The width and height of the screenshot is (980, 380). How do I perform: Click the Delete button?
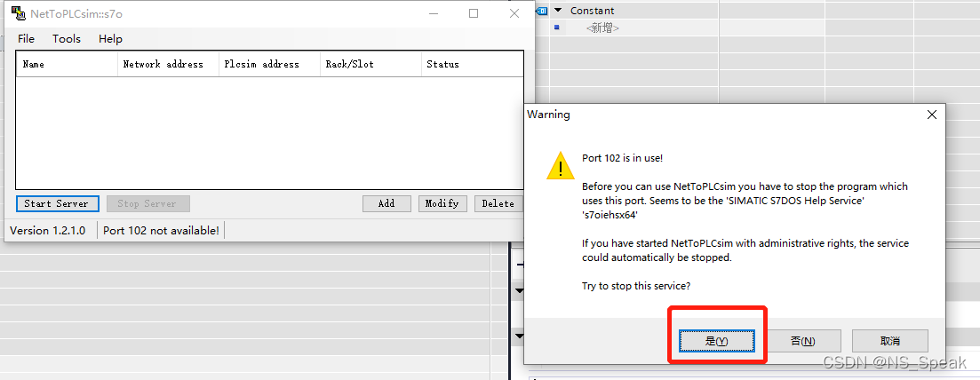coord(498,203)
